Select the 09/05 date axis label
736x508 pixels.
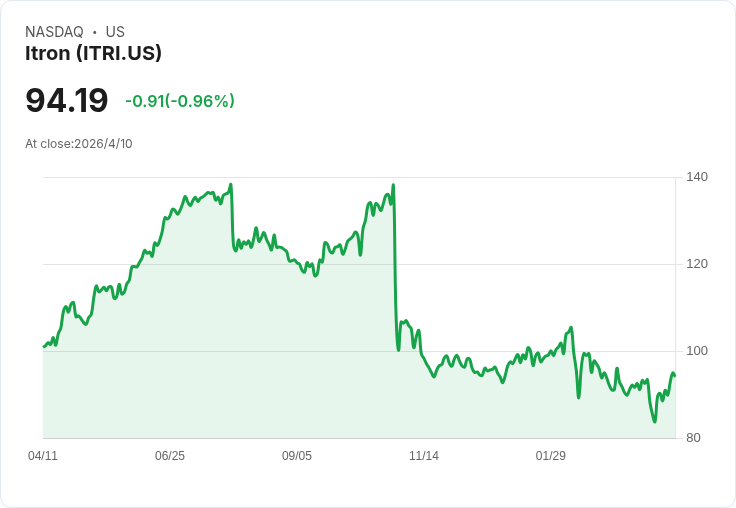[297, 456]
